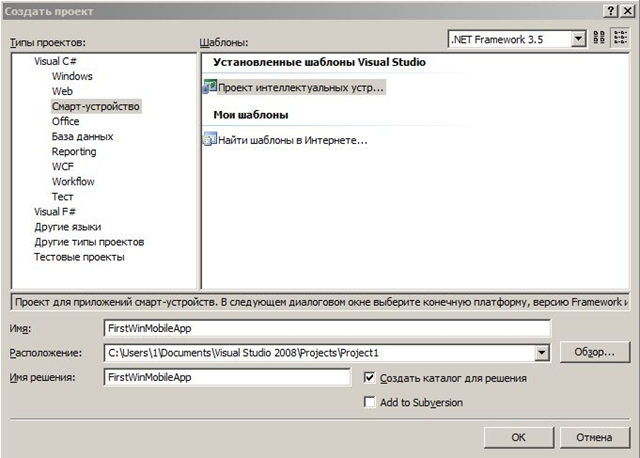Click the Обзор... browse button
The width and height of the screenshot is (640, 458).
[594, 352]
